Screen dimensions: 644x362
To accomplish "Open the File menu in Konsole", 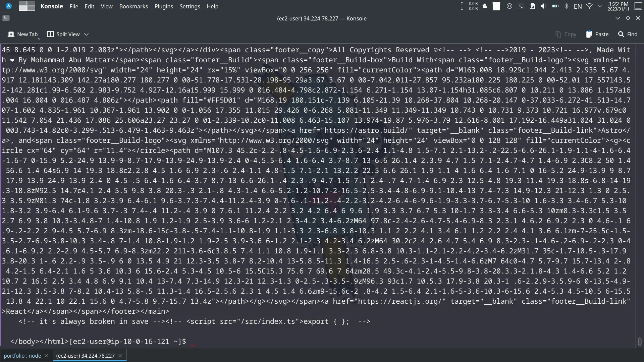I will [74, 6].
